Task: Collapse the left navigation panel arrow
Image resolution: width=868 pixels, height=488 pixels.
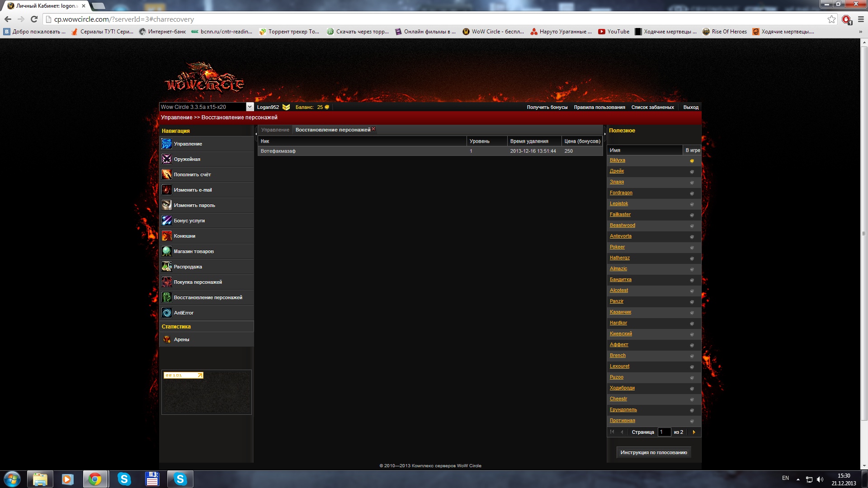Action: (256, 134)
